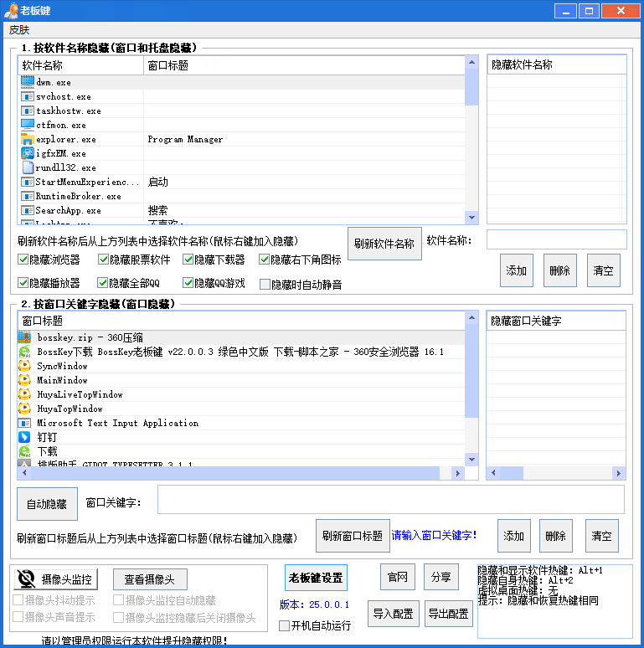This screenshot has width=644, height=648.
Task: Click the RuntimeBroker.exe icon
Action: (28, 196)
